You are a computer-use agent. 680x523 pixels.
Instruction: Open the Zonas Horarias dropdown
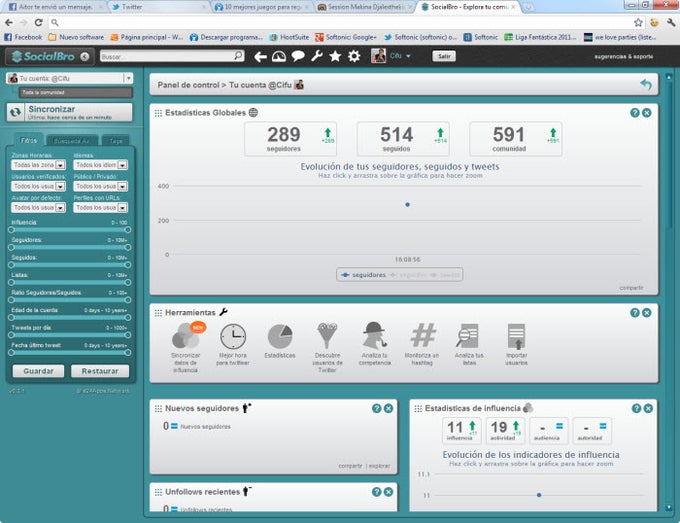[x=38, y=165]
